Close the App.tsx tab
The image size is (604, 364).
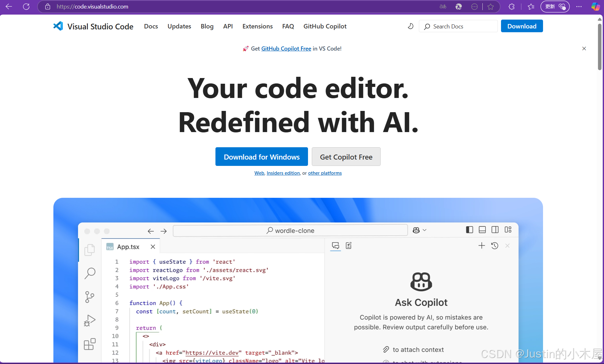pyautogui.click(x=153, y=247)
